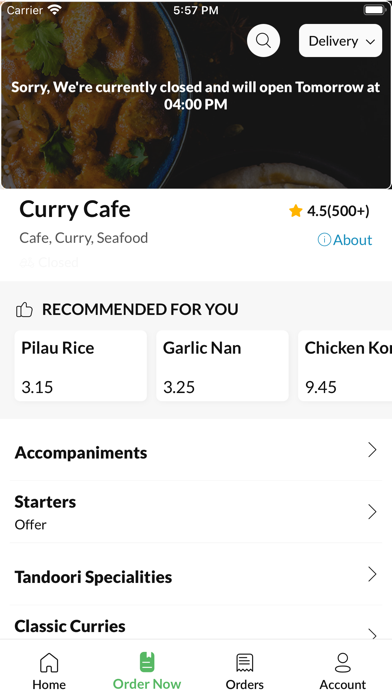
Task: Tap the thumbs-up recommended icon
Action: point(24,309)
